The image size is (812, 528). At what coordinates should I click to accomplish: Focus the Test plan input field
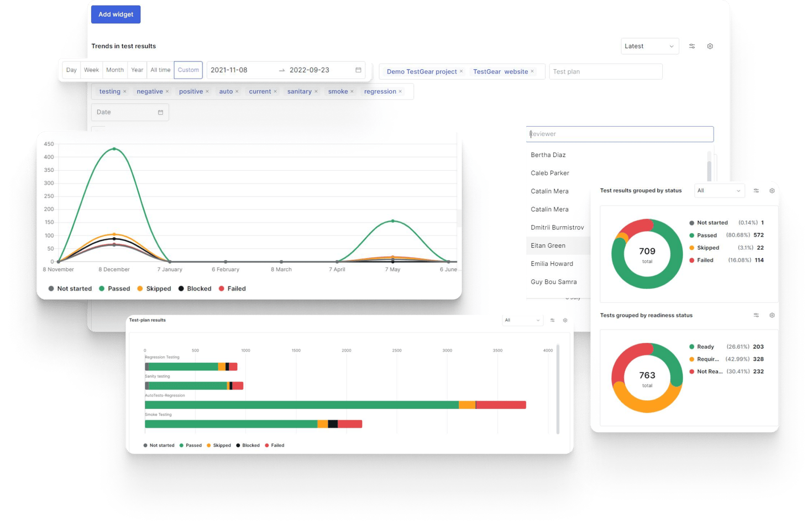pos(605,72)
